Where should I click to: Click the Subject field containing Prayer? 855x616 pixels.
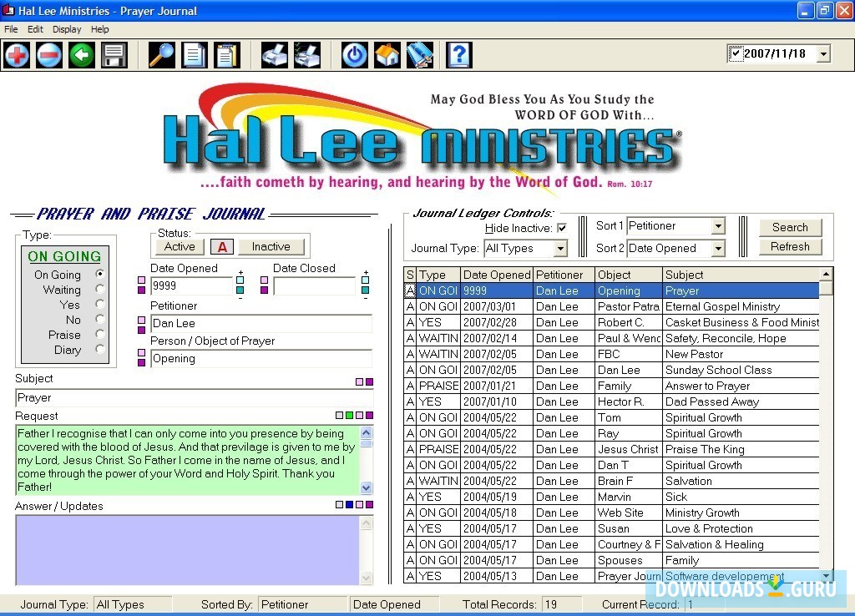point(194,398)
